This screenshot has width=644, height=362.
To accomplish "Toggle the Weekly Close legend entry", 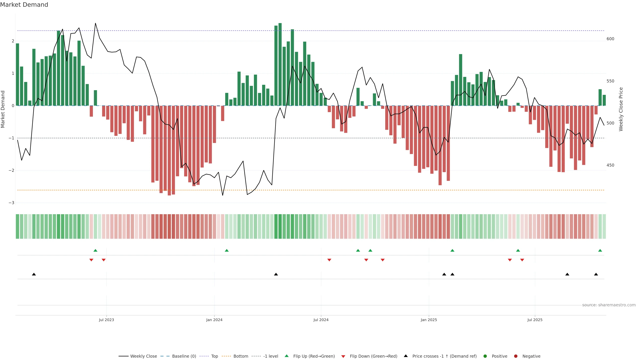I will coord(144,356).
